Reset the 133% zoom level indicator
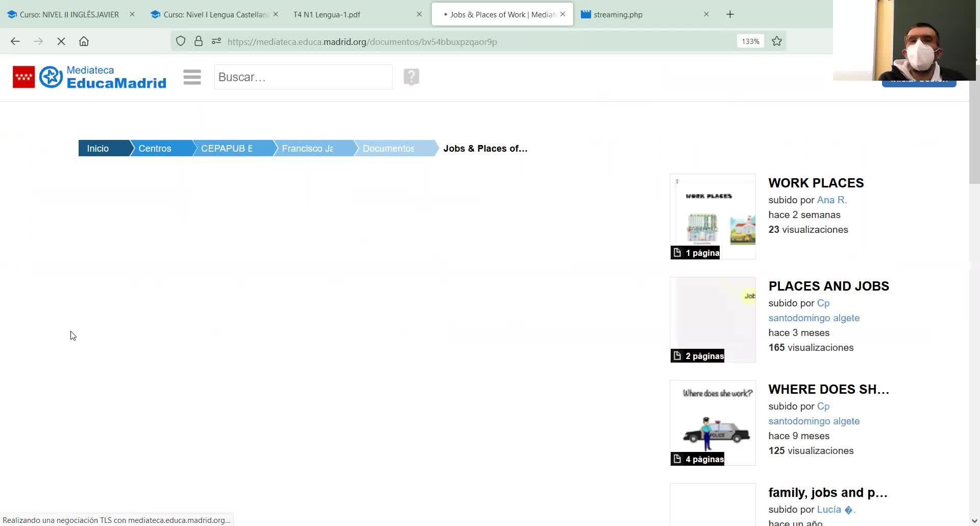This screenshot has width=980, height=526. coord(750,41)
